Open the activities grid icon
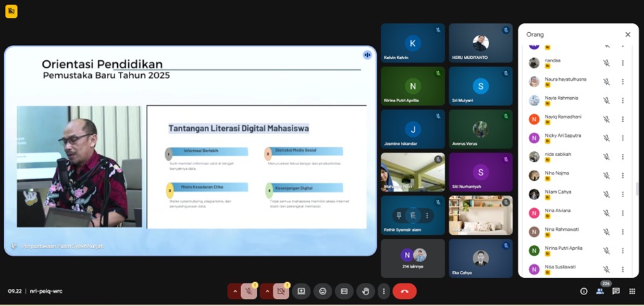 tap(632, 291)
